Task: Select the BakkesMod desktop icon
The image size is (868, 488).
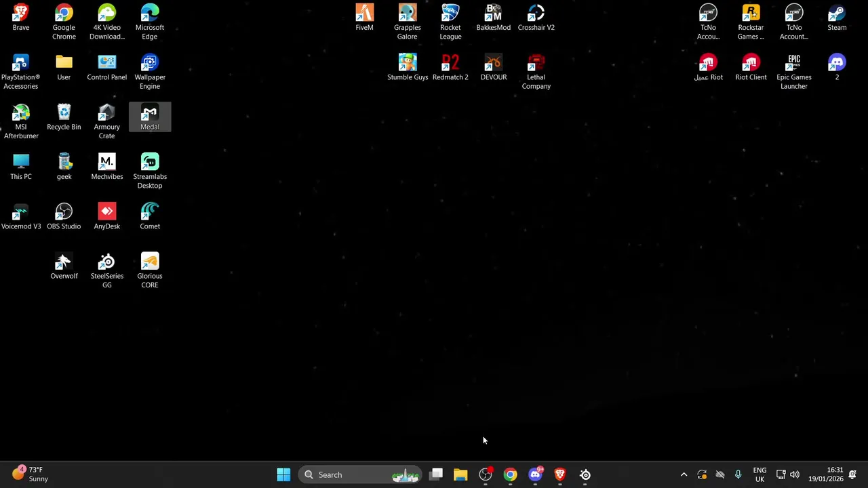Action: click(x=493, y=18)
